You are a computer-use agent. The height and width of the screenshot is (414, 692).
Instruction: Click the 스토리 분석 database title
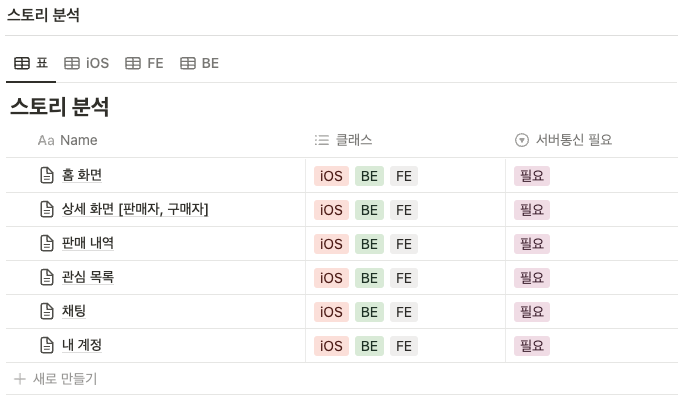pyautogui.click(x=60, y=106)
